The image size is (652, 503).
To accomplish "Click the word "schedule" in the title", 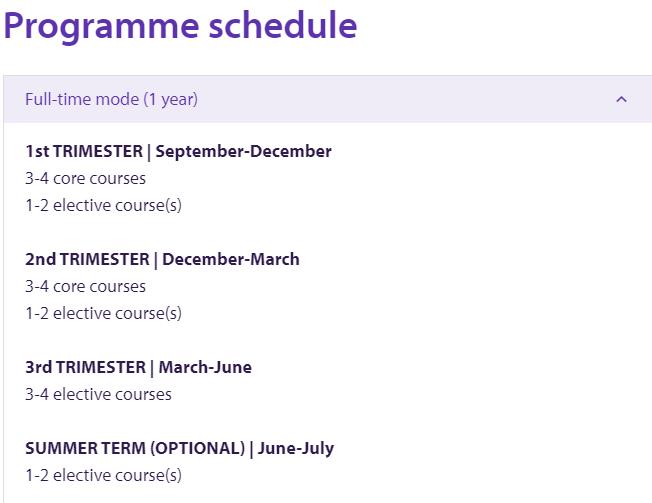I will (283, 26).
